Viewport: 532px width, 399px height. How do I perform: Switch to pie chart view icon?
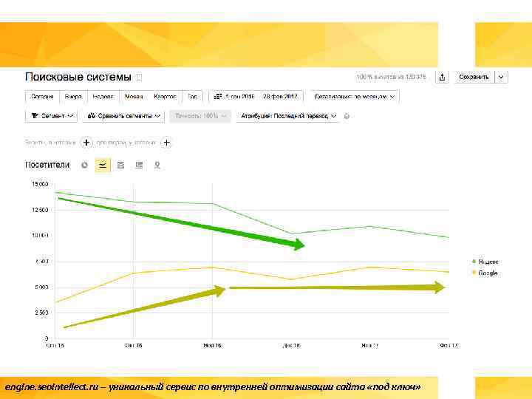click(x=84, y=166)
